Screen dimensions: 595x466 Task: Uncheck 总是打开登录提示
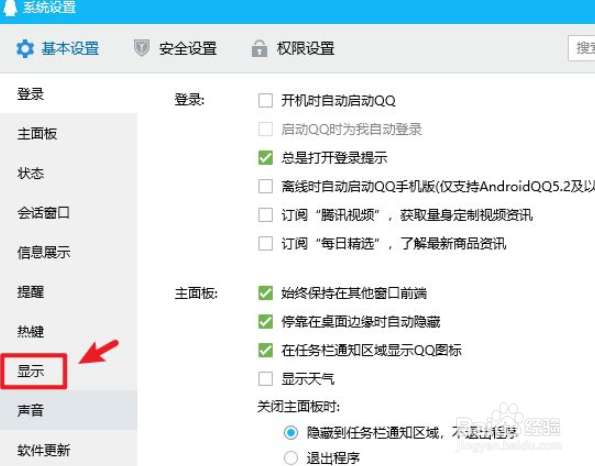tap(265, 157)
